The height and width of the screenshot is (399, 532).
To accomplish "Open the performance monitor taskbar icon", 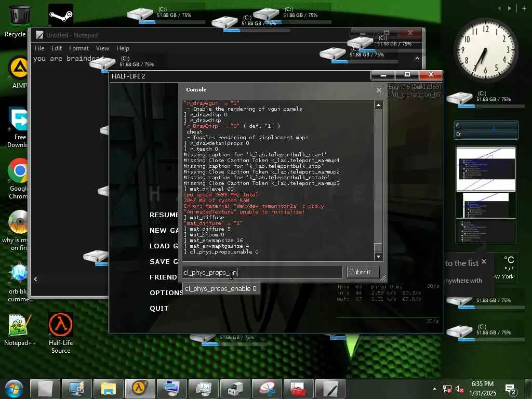I will tap(203, 389).
